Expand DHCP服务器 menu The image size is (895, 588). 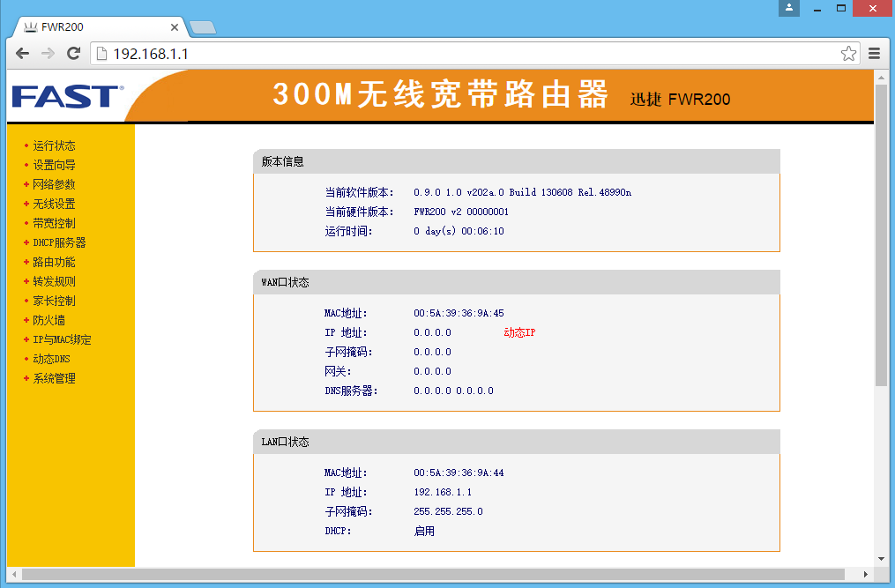coord(59,242)
